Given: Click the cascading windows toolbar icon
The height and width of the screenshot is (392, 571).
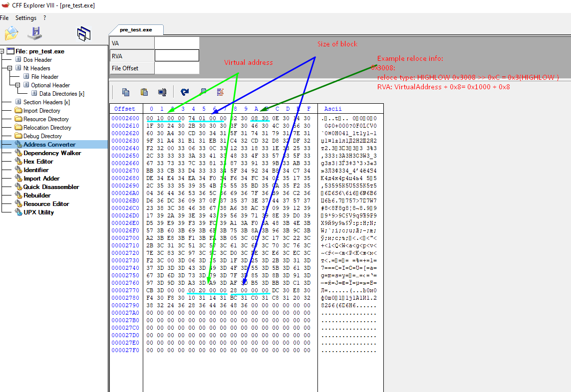Looking at the screenshot, I should pos(83,33).
